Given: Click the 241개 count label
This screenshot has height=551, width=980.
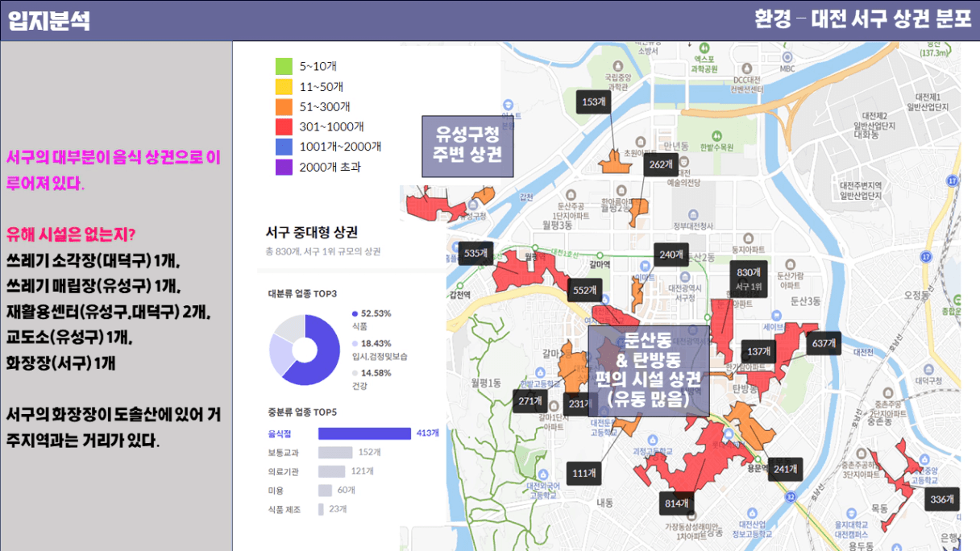Looking at the screenshot, I should (784, 469).
